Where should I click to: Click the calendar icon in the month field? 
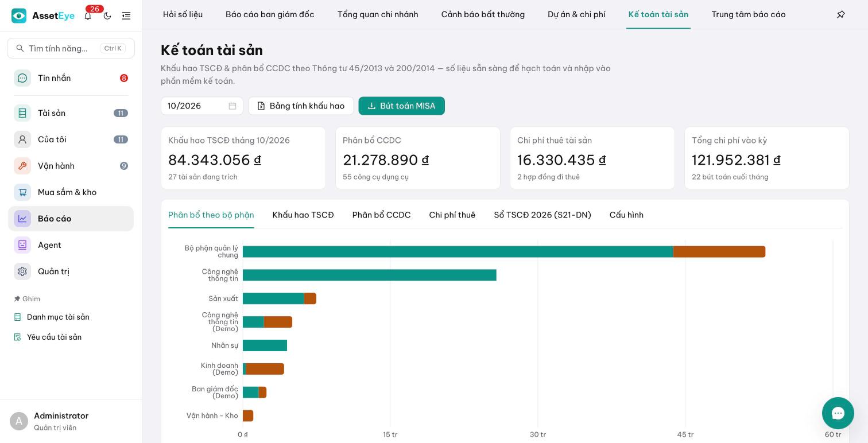(x=232, y=106)
